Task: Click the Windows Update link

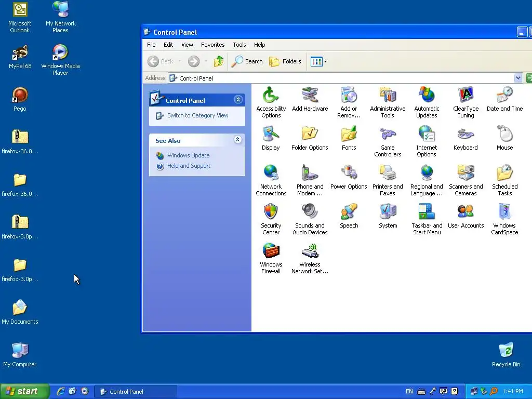Action: (188, 155)
